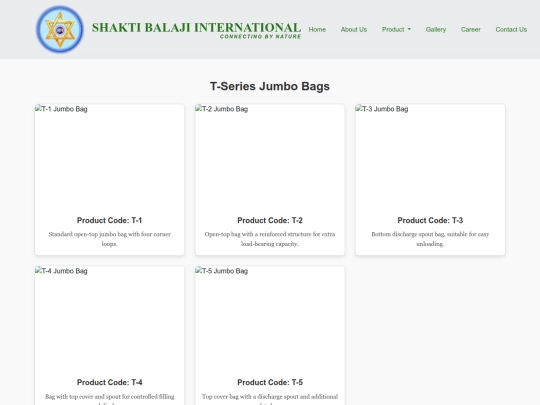Open the Gallery page
540x405 pixels.
click(x=436, y=30)
